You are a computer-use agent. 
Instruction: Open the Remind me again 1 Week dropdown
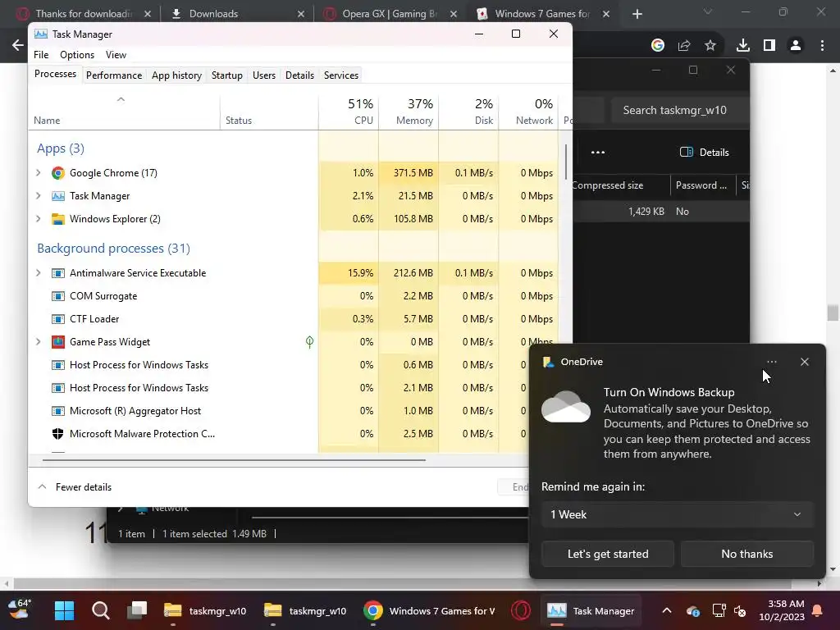(x=677, y=515)
